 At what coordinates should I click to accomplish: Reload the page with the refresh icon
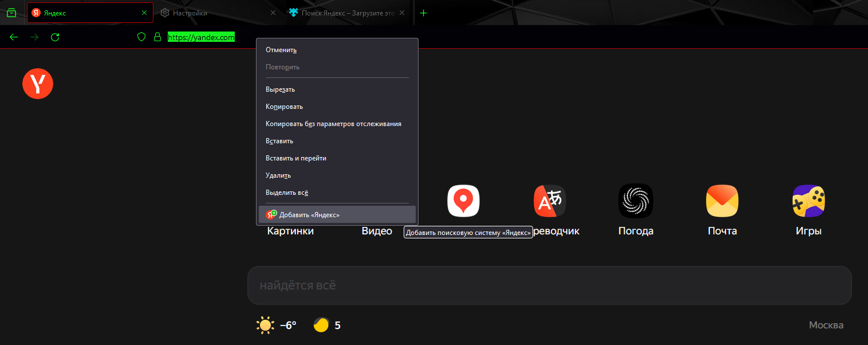click(55, 37)
